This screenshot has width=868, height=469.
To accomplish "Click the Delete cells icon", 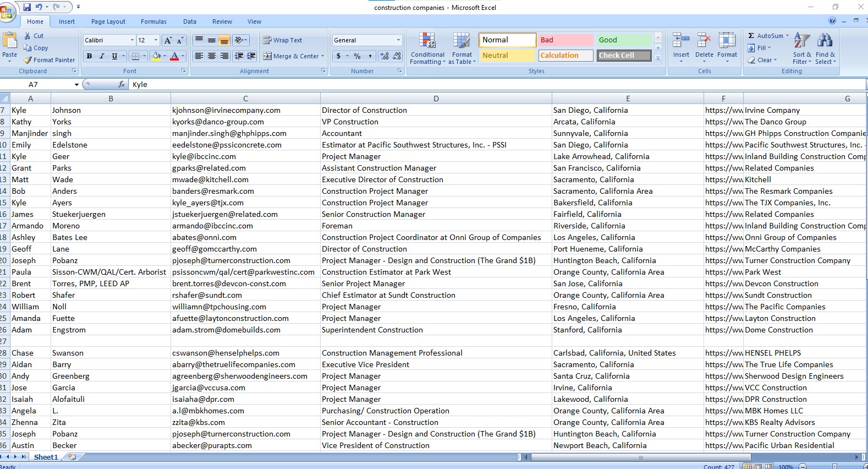I will (x=704, y=41).
